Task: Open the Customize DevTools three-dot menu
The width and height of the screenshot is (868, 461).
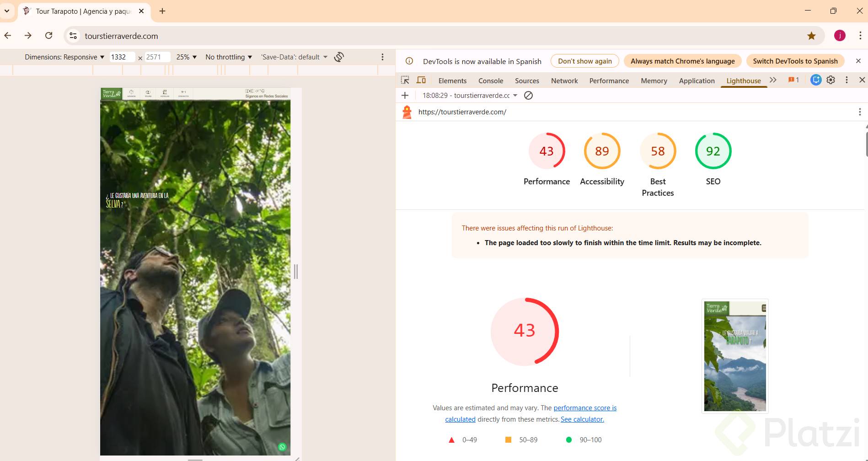Action: [x=847, y=80]
